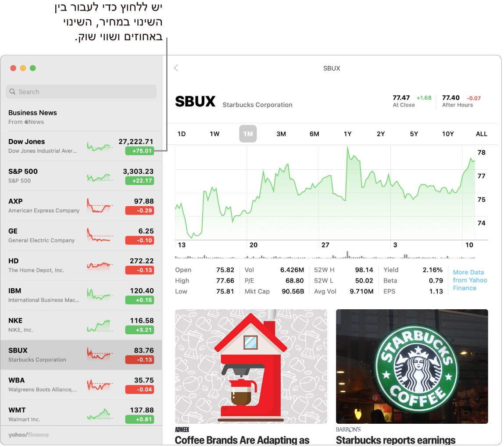Toggle AXP -0.29 change badge
504x447 pixels.
click(139, 211)
